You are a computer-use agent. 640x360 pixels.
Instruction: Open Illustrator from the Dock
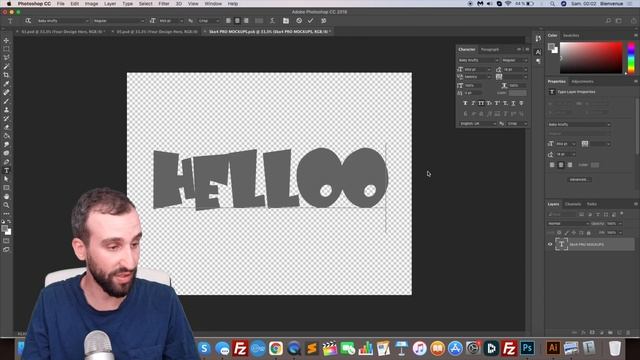[553, 348]
